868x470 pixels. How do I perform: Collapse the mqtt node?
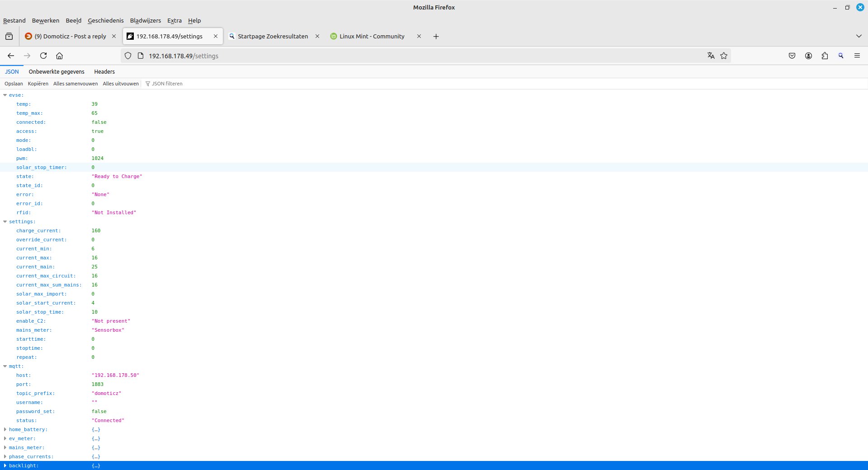click(5, 366)
